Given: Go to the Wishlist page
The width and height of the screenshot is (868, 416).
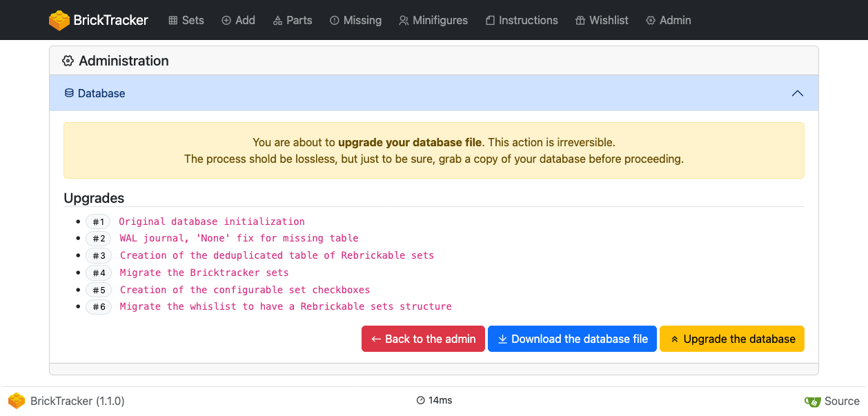Looking at the screenshot, I should tap(602, 20).
